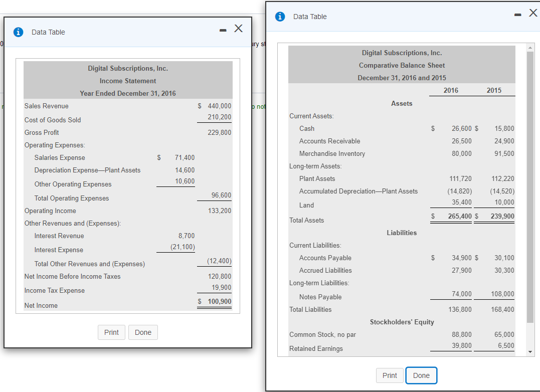540x392 pixels.
Task: Minimize the Balance Sheet data table window
Action: (517, 15)
